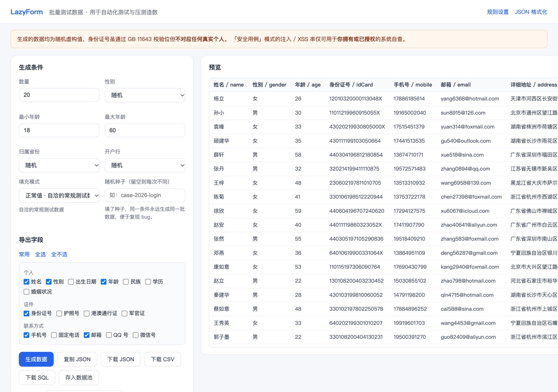Go to JSON 格式化 page
The width and height of the screenshot is (558, 392).
click(531, 12)
